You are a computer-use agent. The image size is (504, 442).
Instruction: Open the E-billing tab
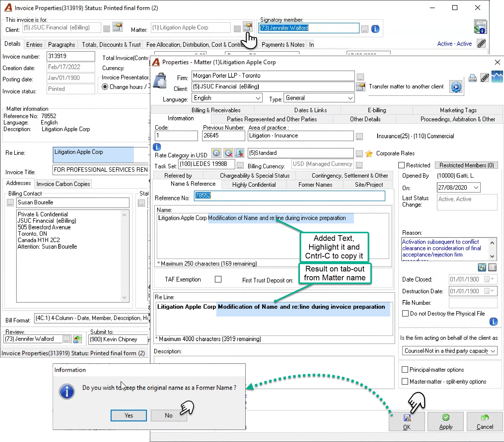(377, 110)
